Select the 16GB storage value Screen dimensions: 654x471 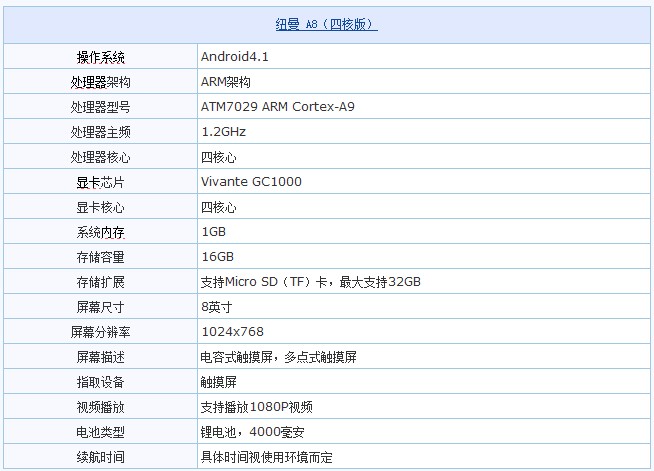coord(217,257)
